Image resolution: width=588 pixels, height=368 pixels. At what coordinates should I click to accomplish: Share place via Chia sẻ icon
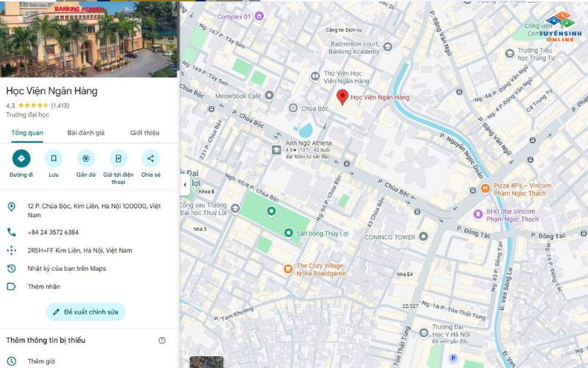pos(151,158)
